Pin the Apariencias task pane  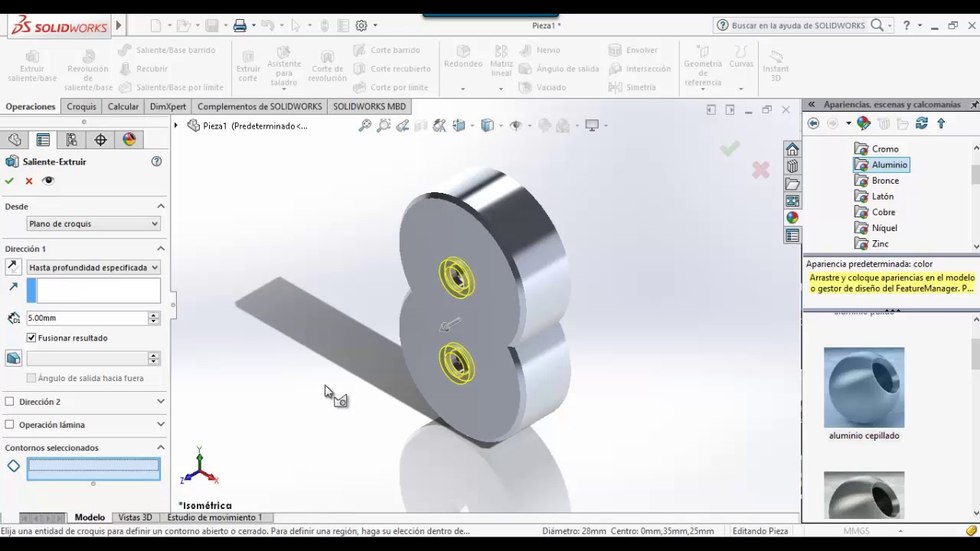[x=974, y=105]
